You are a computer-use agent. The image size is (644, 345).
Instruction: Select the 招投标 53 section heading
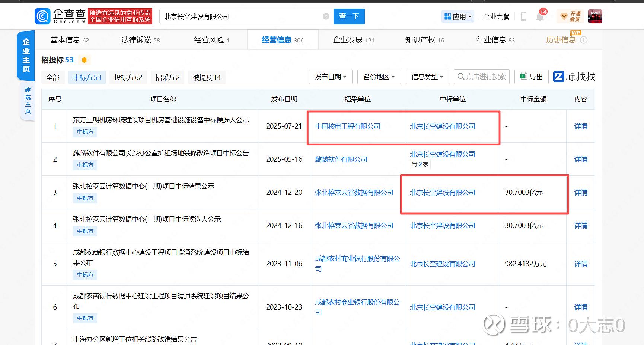tap(58, 60)
